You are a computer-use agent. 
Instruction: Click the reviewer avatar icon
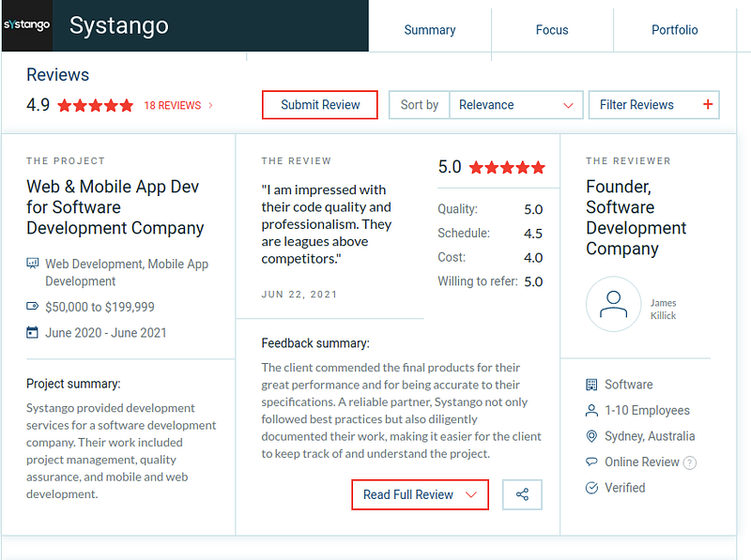613,304
